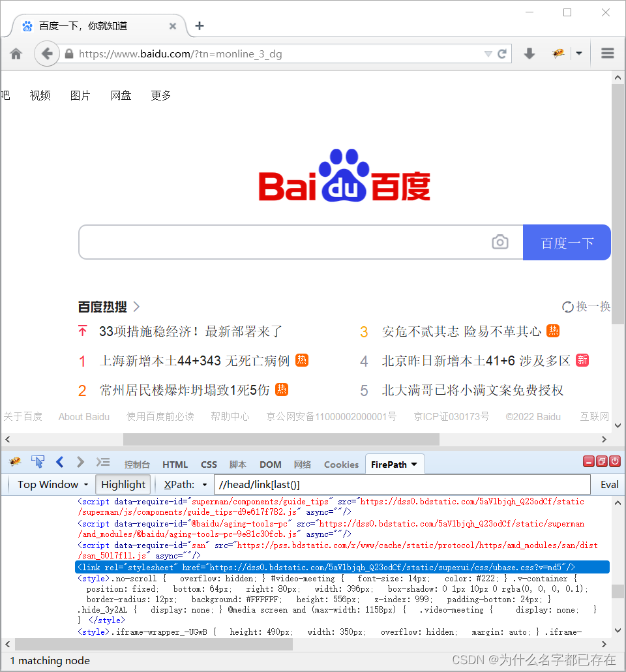Click 换一换 to refresh hot searches
The width and height of the screenshot is (626, 672).
point(593,307)
